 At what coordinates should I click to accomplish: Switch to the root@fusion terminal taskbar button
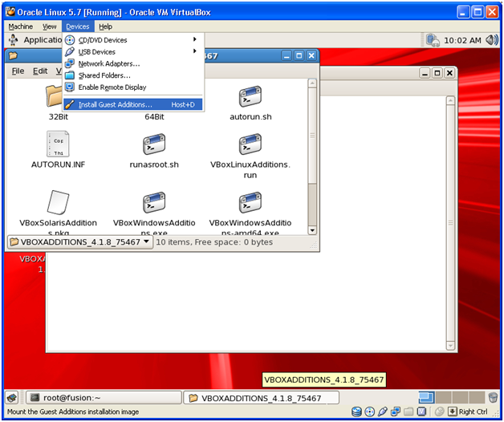[104, 398]
